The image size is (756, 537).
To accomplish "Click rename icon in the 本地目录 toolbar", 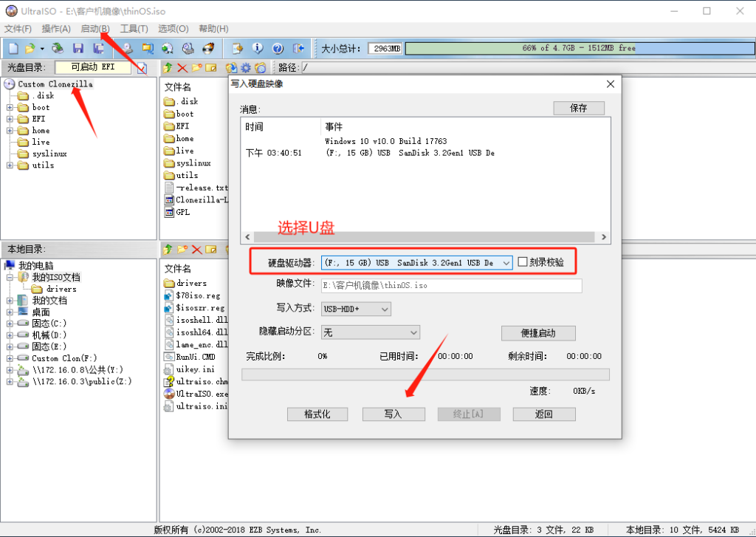I will (x=211, y=249).
